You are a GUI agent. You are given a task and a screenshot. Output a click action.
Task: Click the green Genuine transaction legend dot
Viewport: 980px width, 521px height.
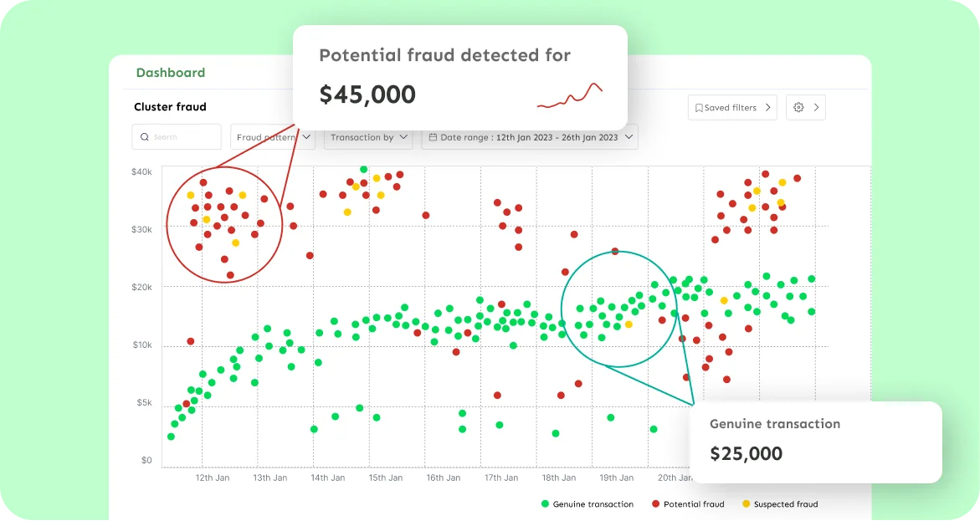(545, 504)
